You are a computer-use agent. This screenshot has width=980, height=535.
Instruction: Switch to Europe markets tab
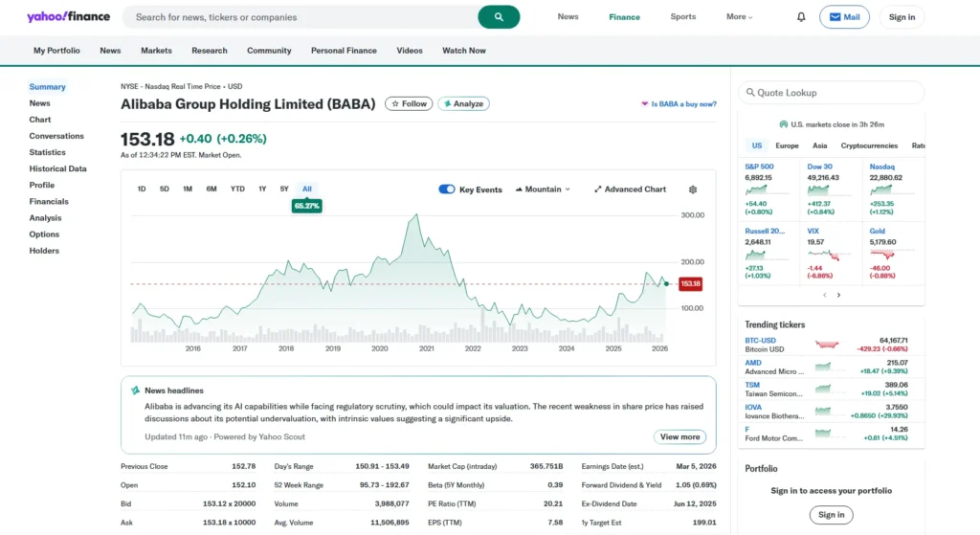point(787,145)
